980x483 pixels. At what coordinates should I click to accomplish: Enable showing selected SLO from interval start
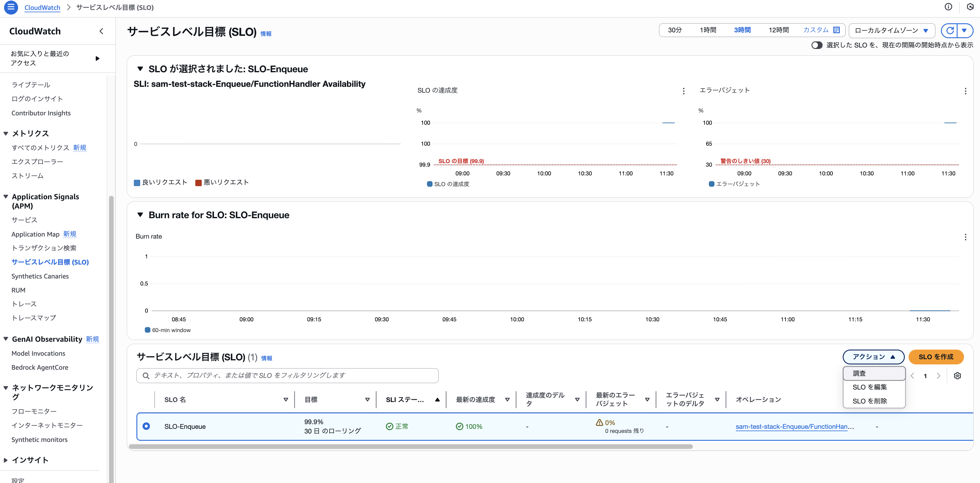point(817,45)
